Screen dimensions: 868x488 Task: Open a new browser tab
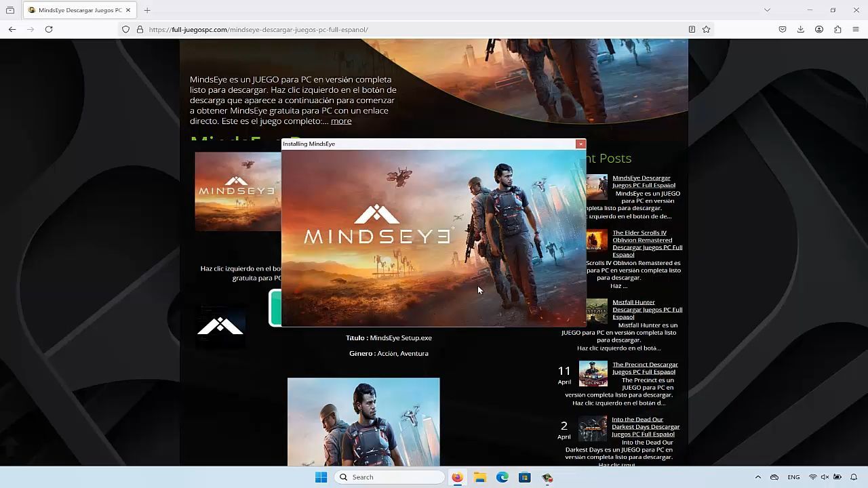(147, 10)
